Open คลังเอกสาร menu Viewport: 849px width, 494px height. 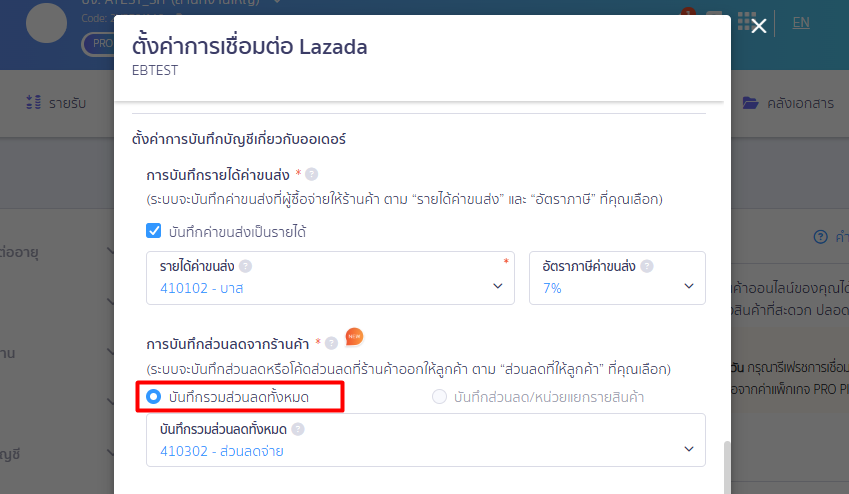(788, 103)
